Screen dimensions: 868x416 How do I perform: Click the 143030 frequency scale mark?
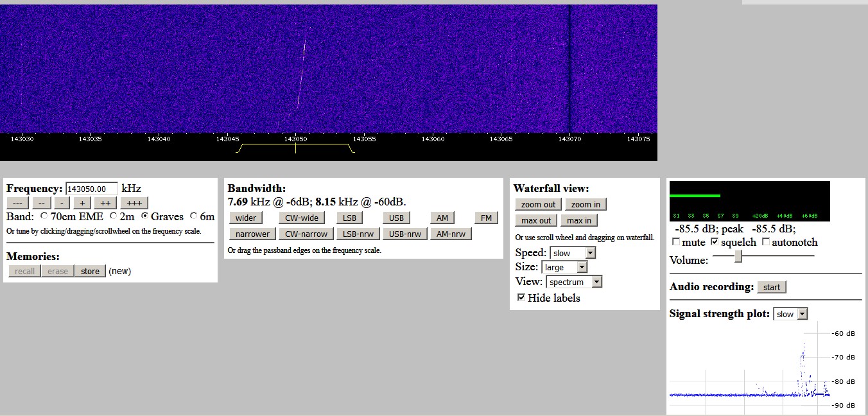coord(22,138)
